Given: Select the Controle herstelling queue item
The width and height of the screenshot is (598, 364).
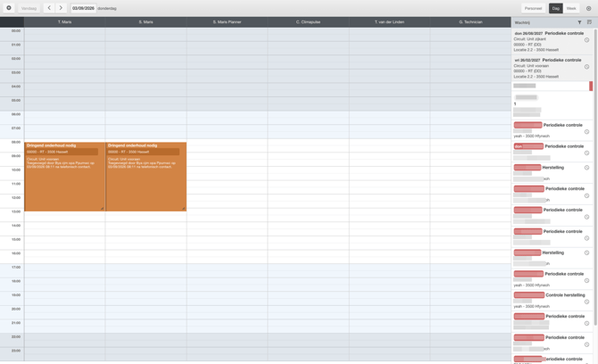Looking at the screenshot, I should pos(552,301).
